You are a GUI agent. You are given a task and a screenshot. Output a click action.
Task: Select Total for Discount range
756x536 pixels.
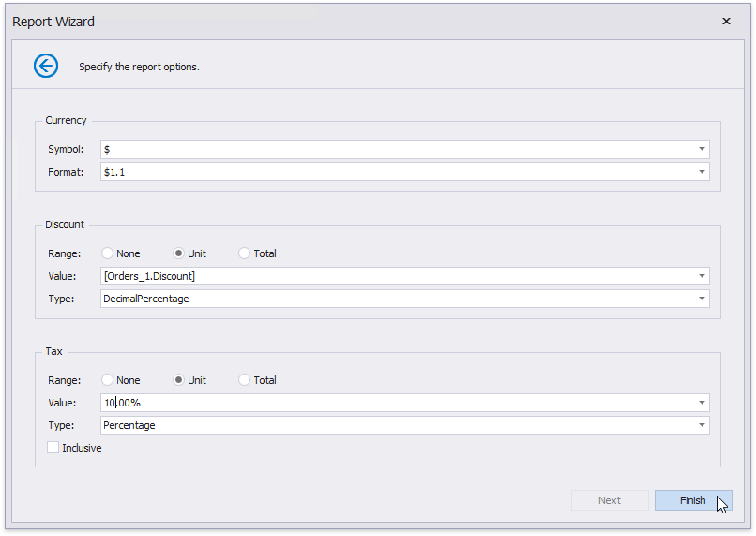pos(245,253)
